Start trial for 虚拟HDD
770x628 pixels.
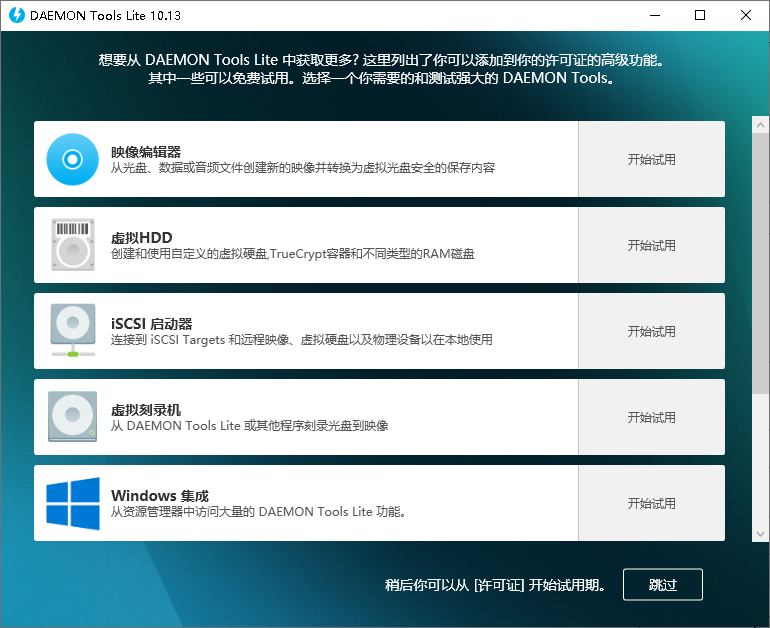click(652, 245)
